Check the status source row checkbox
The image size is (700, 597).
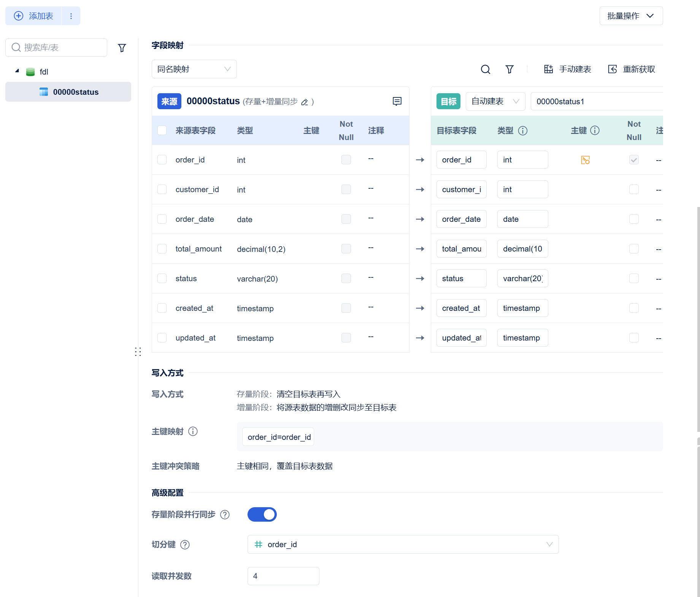(162, 278)
